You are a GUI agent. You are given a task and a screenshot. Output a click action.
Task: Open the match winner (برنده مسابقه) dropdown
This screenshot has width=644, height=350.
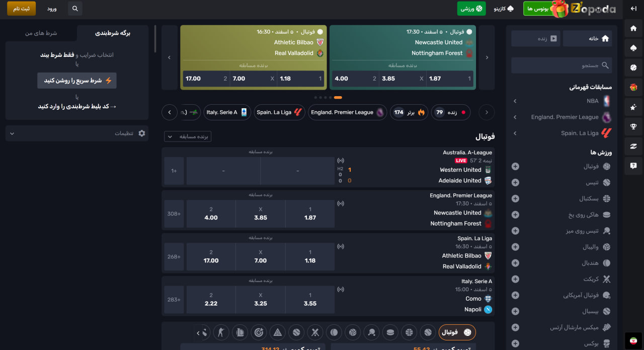pos(188,136)
